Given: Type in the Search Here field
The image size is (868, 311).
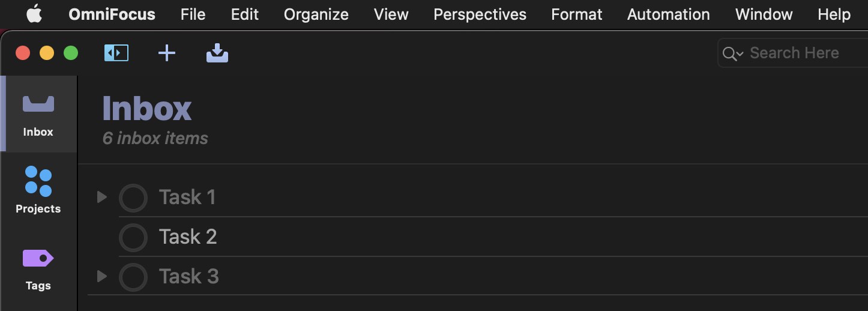Looking at the screenshot, I should tap(798, 53).
